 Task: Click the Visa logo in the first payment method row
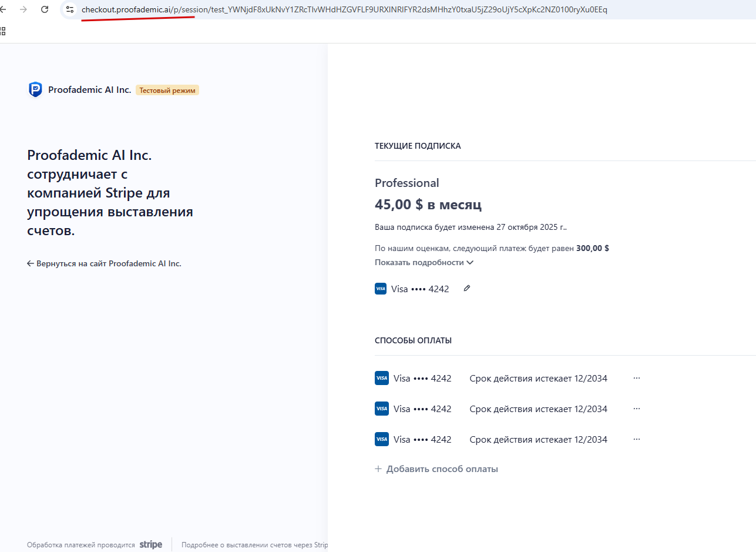pos(382,378)
